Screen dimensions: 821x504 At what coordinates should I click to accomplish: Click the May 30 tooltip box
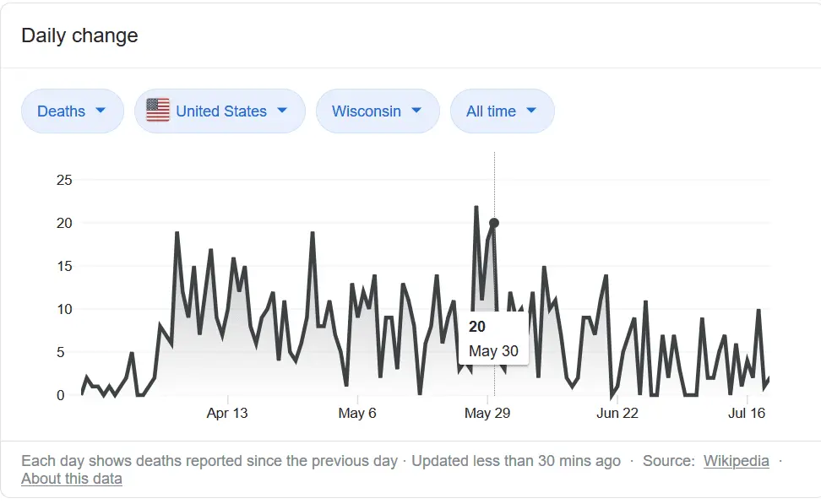point(493,339)
